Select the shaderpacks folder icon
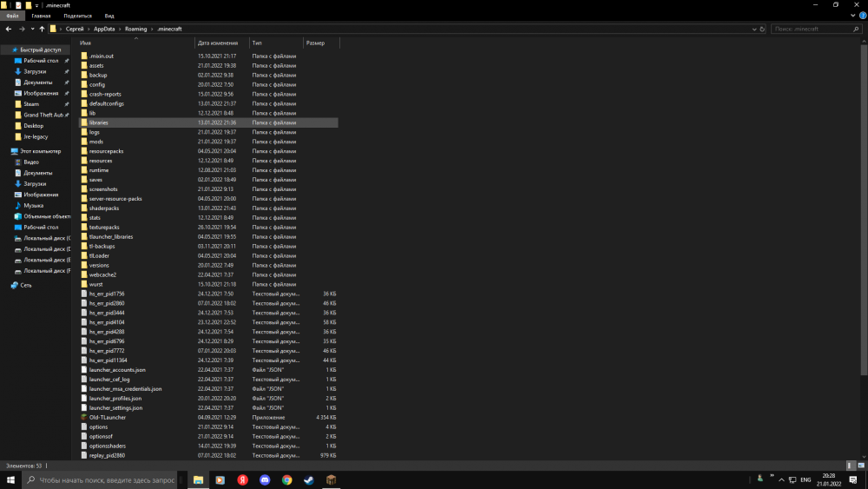Screen dimensions: 868x489 [84, 208]
